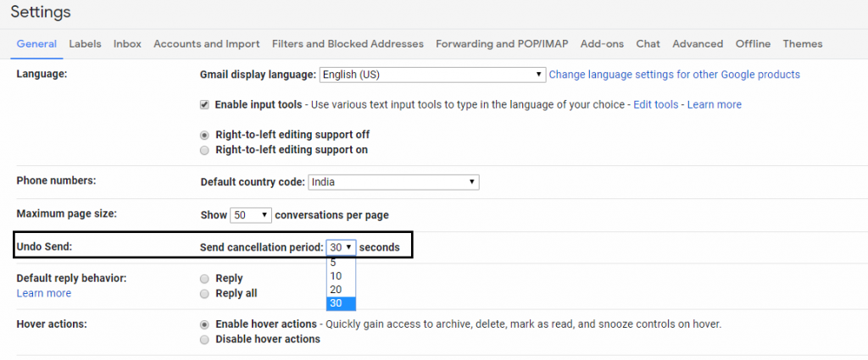Select Right-to-left editing support on
Viewport: 868px width, 360px height.
point(205,150)
